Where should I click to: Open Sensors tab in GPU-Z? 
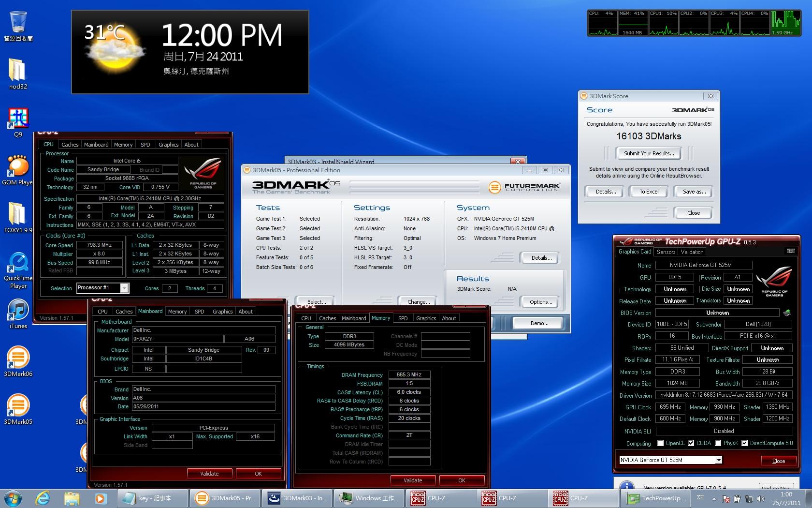click(x=666, y=252)
